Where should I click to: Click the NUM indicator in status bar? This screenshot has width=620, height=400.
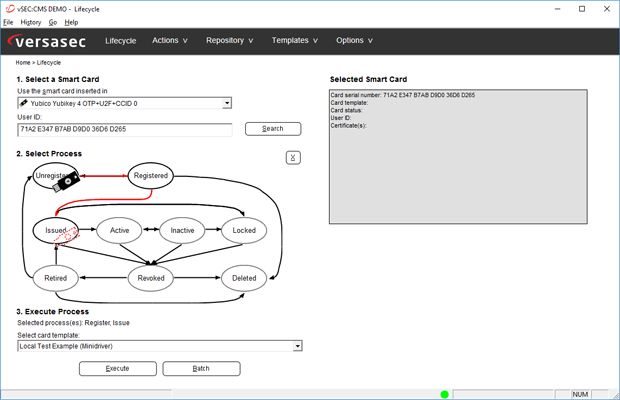tap(580, 394)
